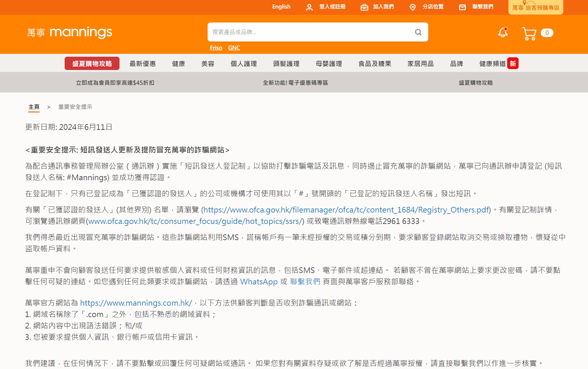This screenshot has height=369, width=588.
Task: Go to 主頁 via the breadcrumb
Action: [x=34, y=107]
